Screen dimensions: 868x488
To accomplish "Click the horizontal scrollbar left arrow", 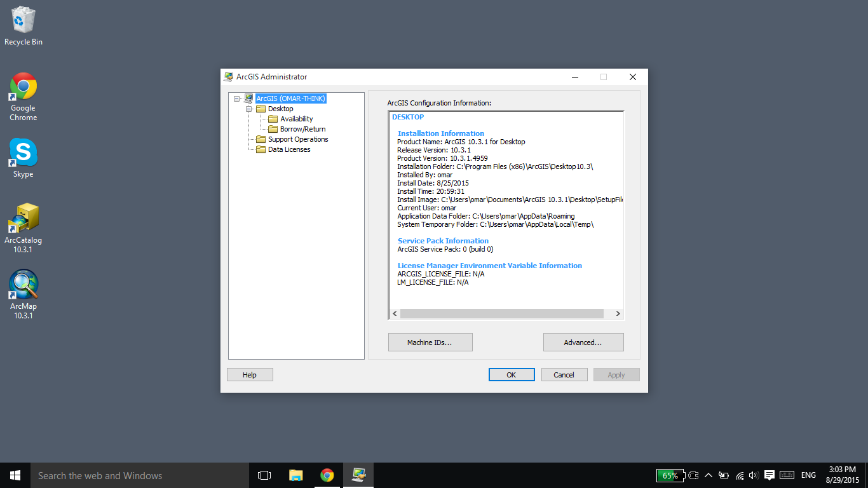I will pos(395,314).
